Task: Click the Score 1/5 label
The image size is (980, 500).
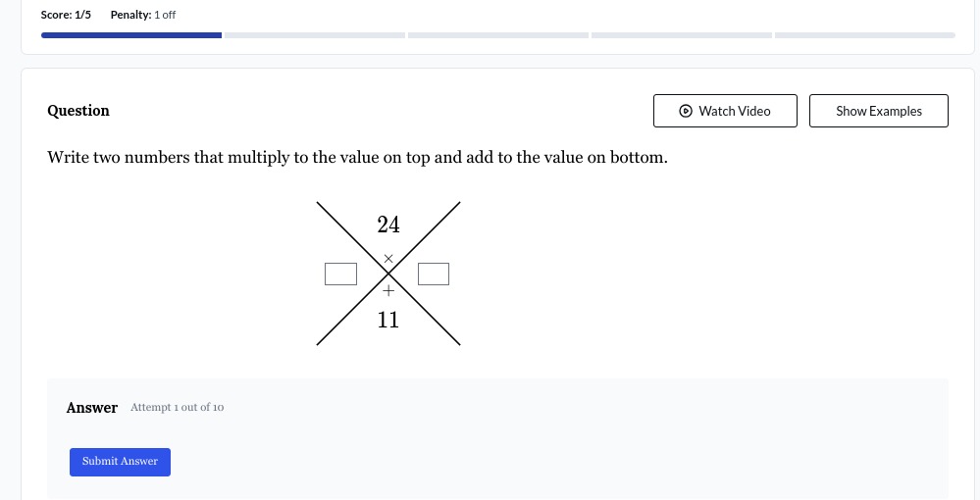Action: tap(66, 15)
